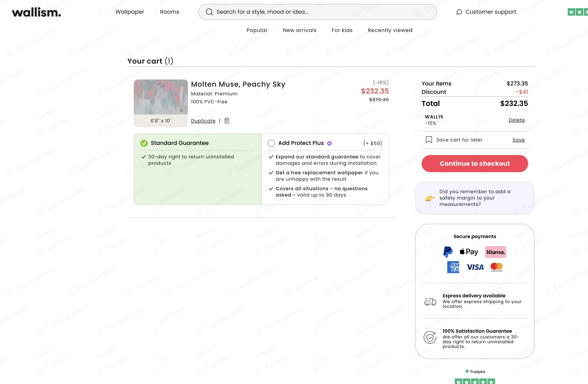Go to New arrivals

click(299, 30)
